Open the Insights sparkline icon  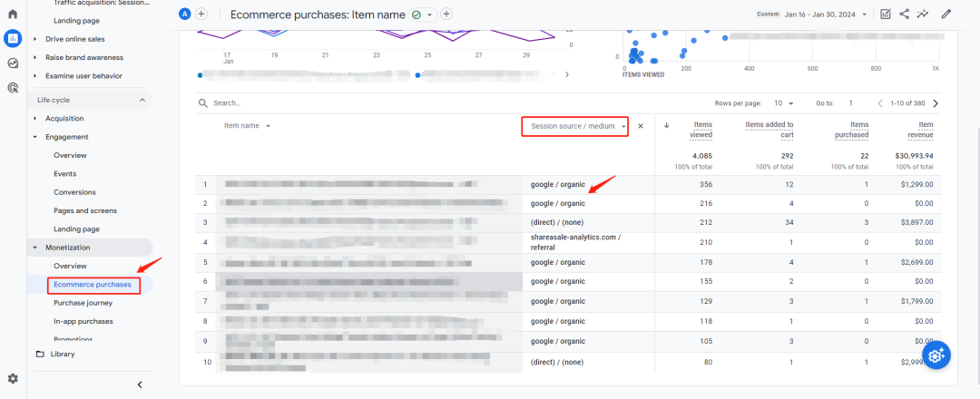[923, 14]
